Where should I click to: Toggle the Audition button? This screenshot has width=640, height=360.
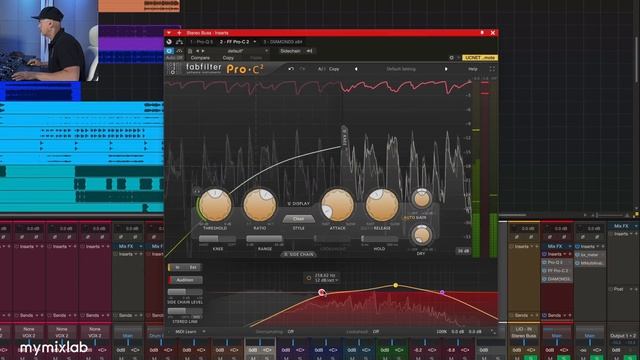185,280
